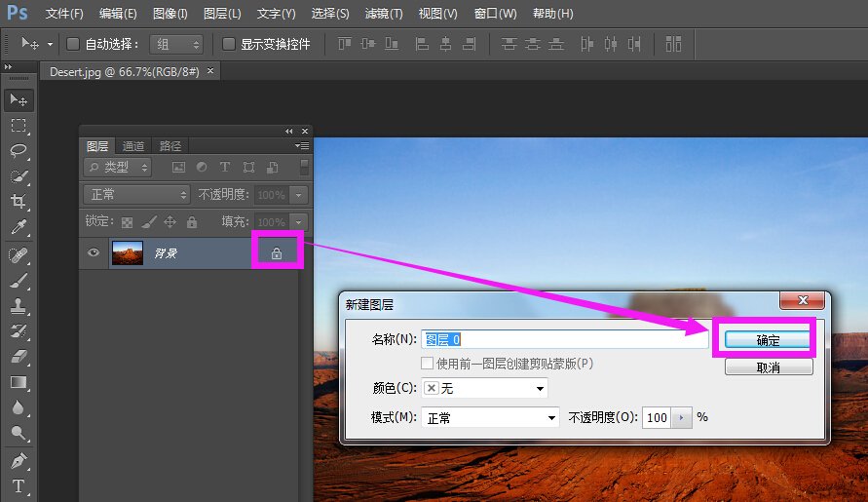
Task: Select the Brush tool
Action: pyautogui.click(x=19, y=281)
